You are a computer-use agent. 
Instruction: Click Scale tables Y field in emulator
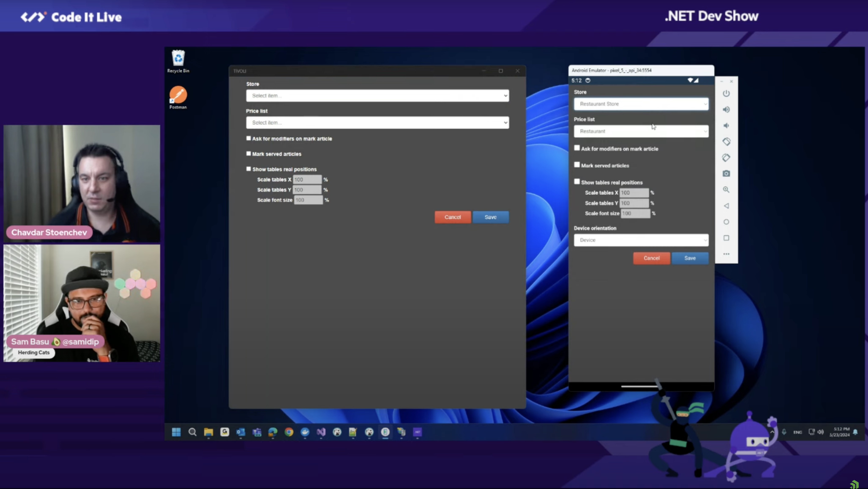634,203
